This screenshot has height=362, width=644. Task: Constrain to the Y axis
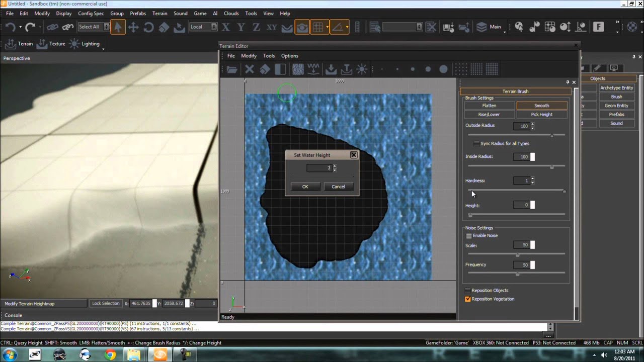(241, 27)
